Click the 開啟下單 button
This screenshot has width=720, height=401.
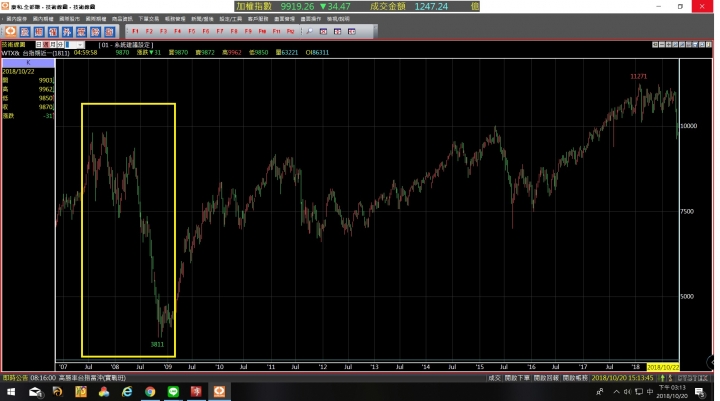pyautogui.click(x=517, y=378)
